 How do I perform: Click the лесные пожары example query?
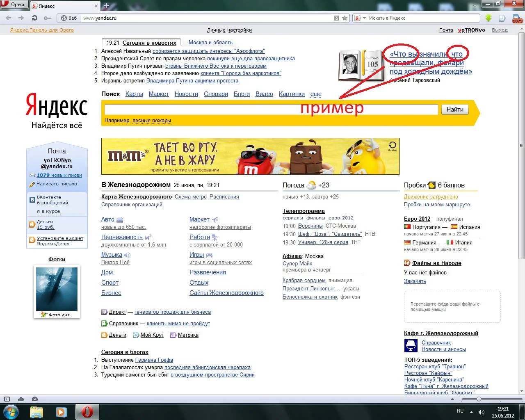[x=152, y=121]
